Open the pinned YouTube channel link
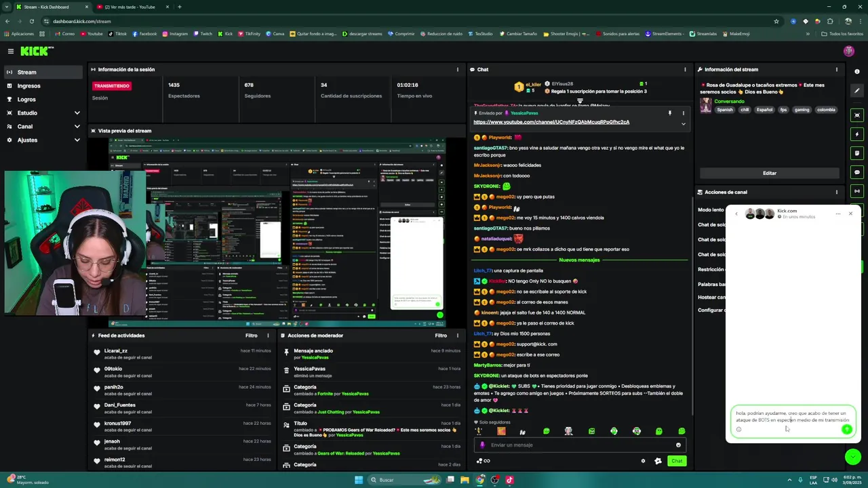The height and width of the screenshot is (488, 868). click(551, 122)
